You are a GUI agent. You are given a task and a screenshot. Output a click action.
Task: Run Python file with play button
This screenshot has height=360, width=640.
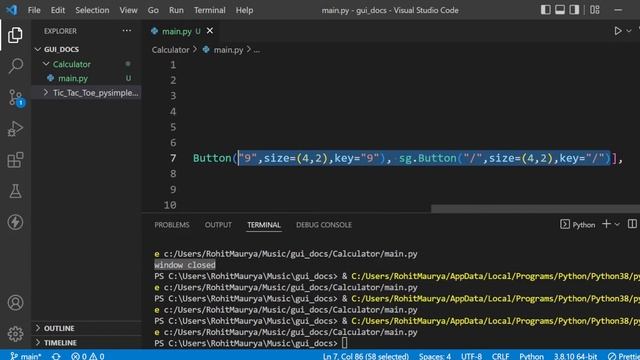[618, 31]
